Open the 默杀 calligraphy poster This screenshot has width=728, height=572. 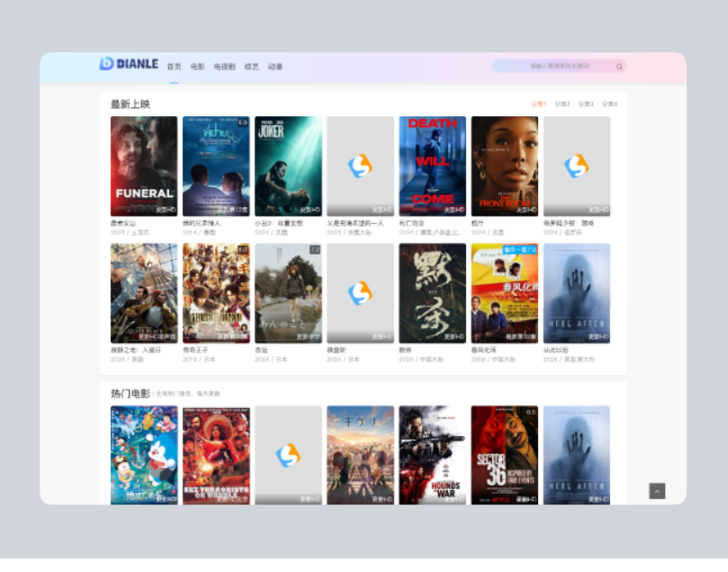click(433, 293)
